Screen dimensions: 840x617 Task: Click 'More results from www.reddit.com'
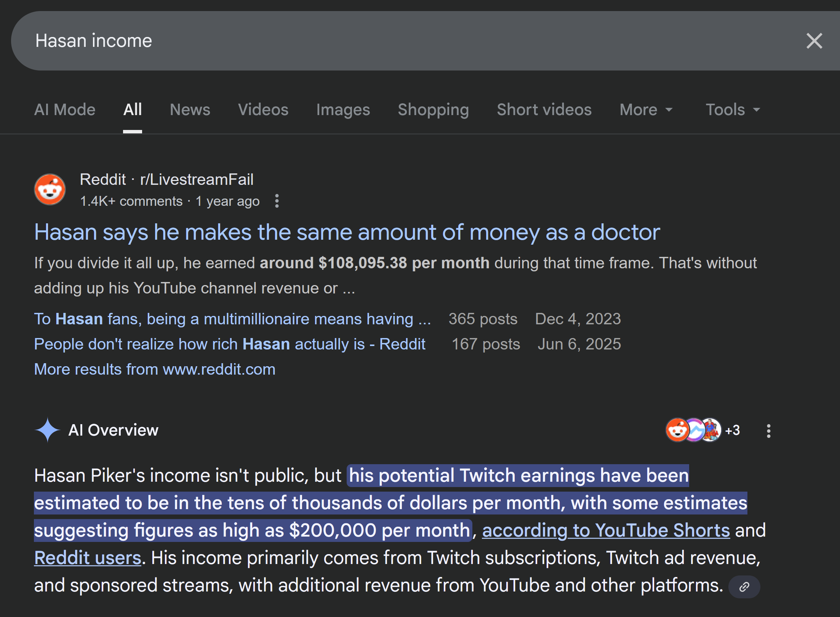pyautogui.click(x=155, y=369)
